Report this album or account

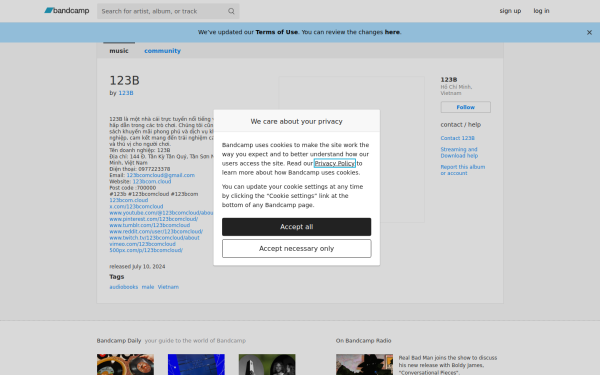[463, 170]
